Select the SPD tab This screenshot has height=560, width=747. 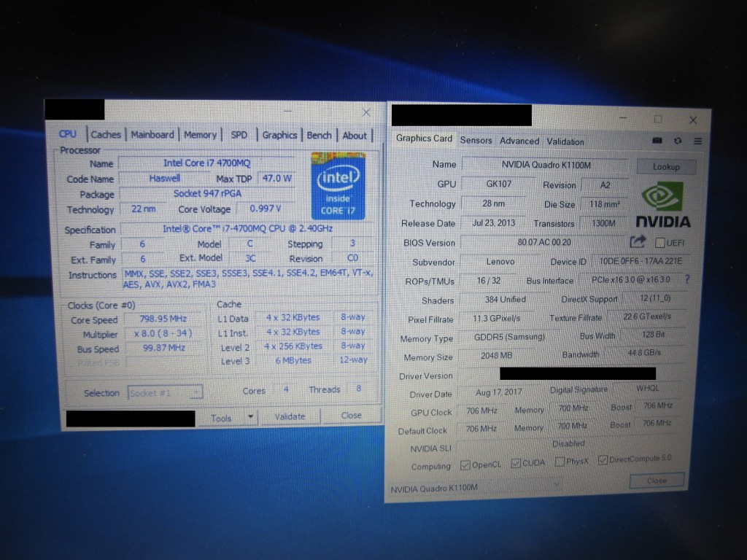[239, 135]
